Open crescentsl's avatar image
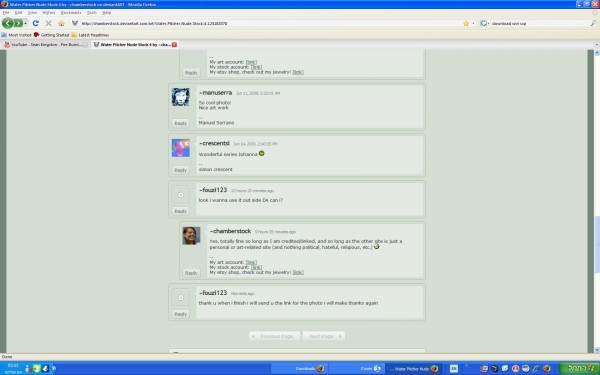Screen dimensions: 600x375 (181, 148)
